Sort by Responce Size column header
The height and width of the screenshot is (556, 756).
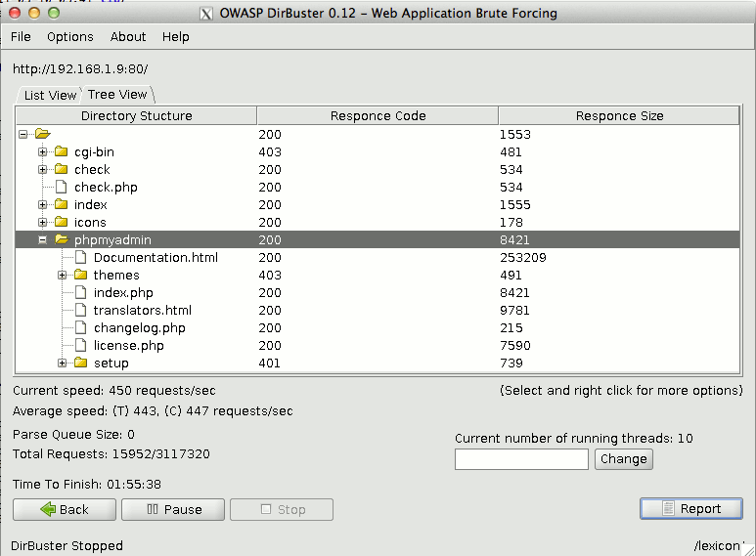click(619, 116)
